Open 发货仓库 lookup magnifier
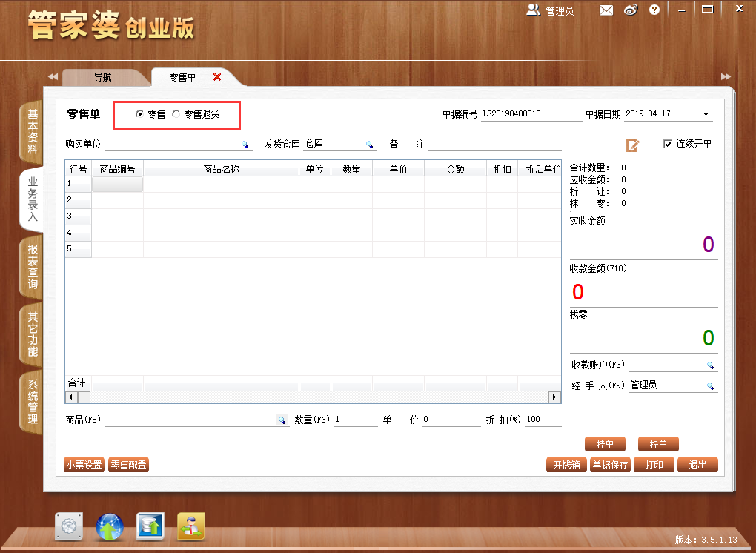 click(x=369, y=144)
